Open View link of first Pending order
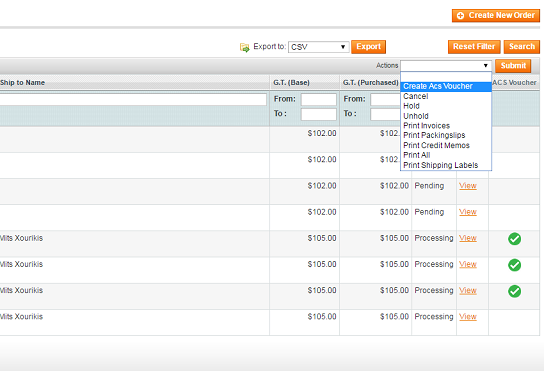 [468, 186]
